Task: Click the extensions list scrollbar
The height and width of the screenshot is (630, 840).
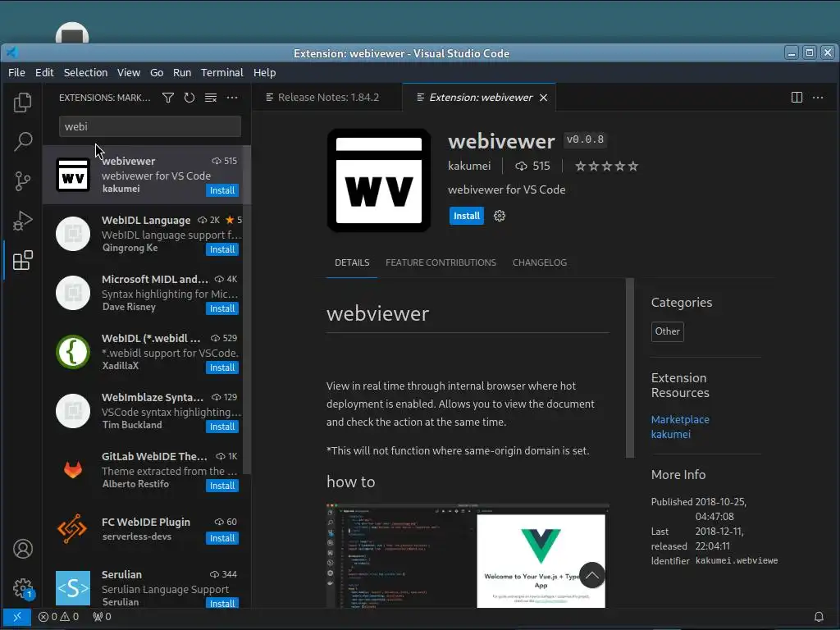Action: coord(247,309)
